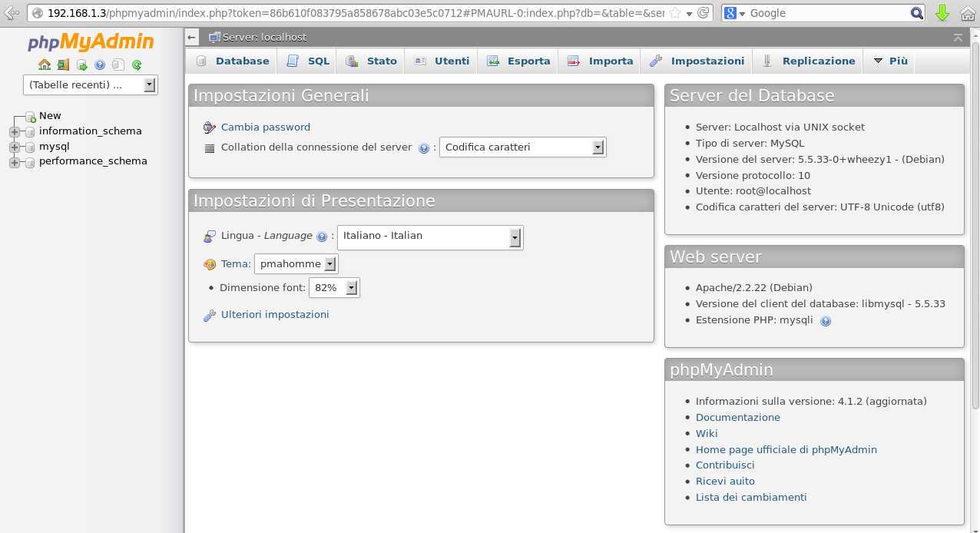Click help icon next to Lingua - Language
980x533 pixels.
322,237
